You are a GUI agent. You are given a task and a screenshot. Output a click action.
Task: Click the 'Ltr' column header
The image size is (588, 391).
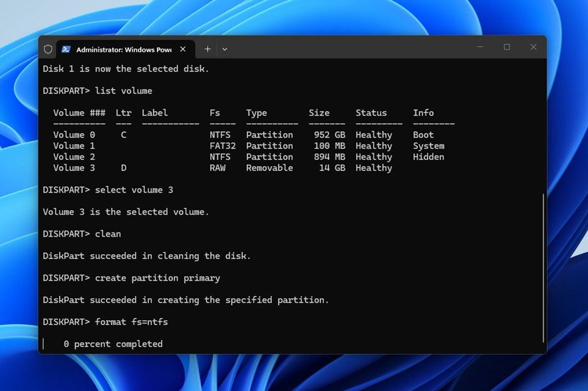tap(123, 113)
